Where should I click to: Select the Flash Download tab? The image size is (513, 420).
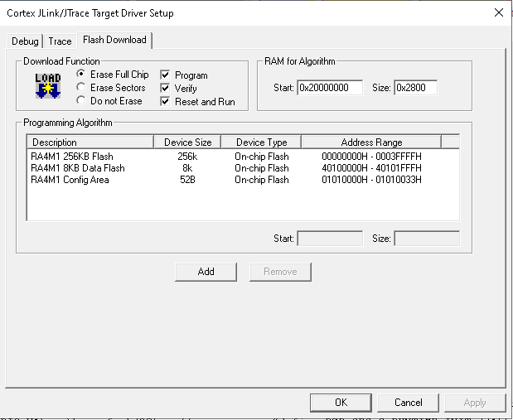pyautogui.click(x=114, y=40)
